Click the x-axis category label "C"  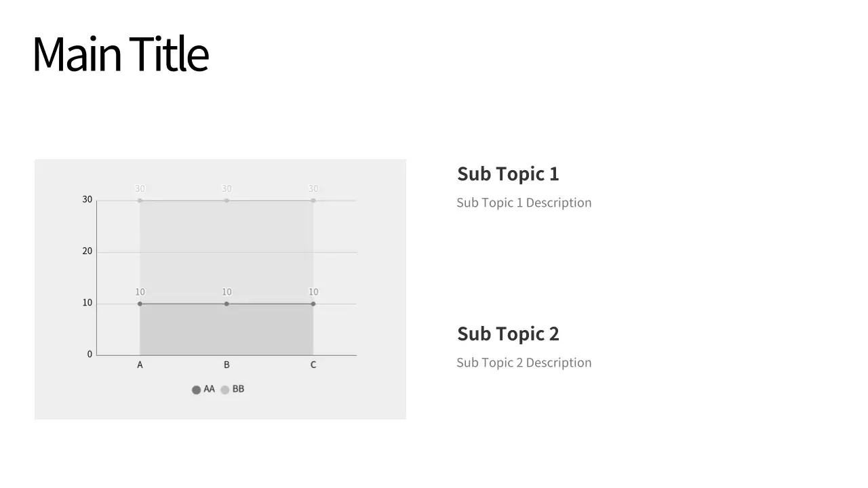pyautogui.click(x=313, y=365)
